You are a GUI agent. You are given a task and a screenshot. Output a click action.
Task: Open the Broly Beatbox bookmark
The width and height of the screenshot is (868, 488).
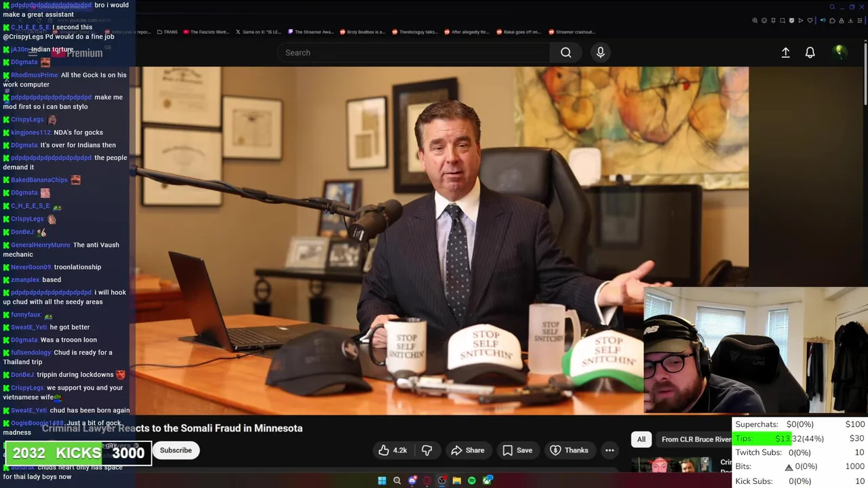click(x=362, y=32)
